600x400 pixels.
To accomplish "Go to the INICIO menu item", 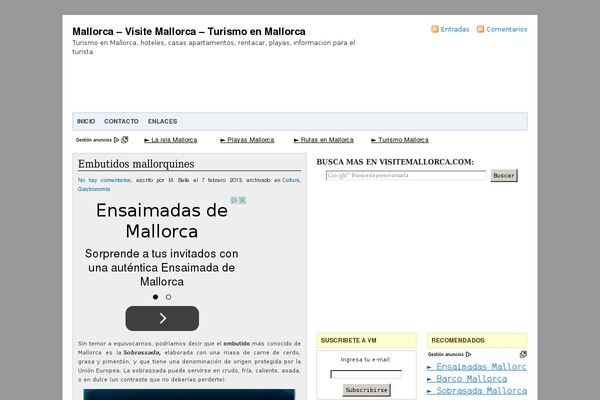I will 86,121.
